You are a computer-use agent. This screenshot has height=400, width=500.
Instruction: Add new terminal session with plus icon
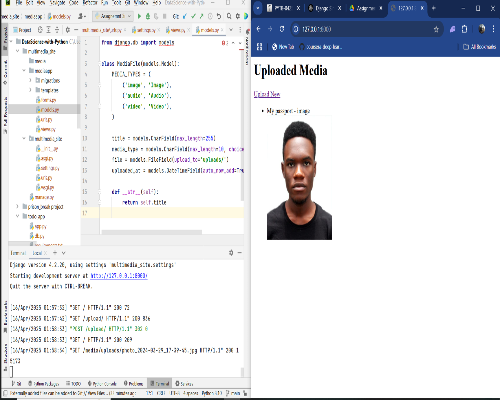[55, 253]
